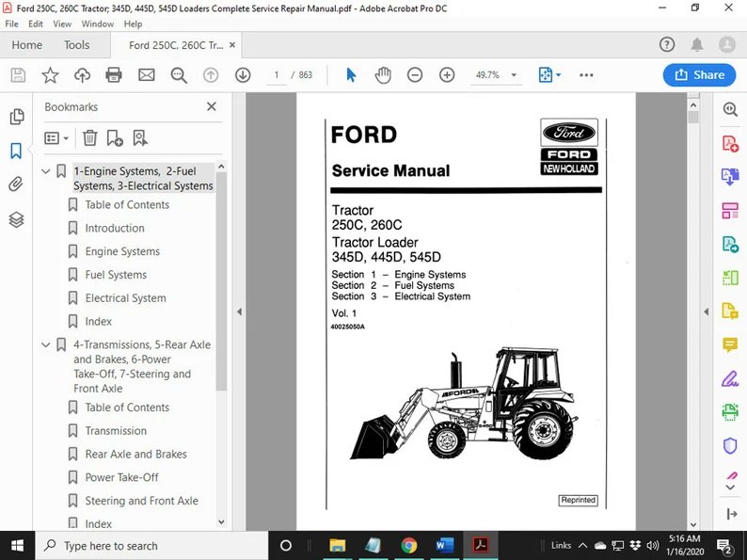Open Comment tool in right pane
This screenshot has height=560, width=747.
point(730,344)
